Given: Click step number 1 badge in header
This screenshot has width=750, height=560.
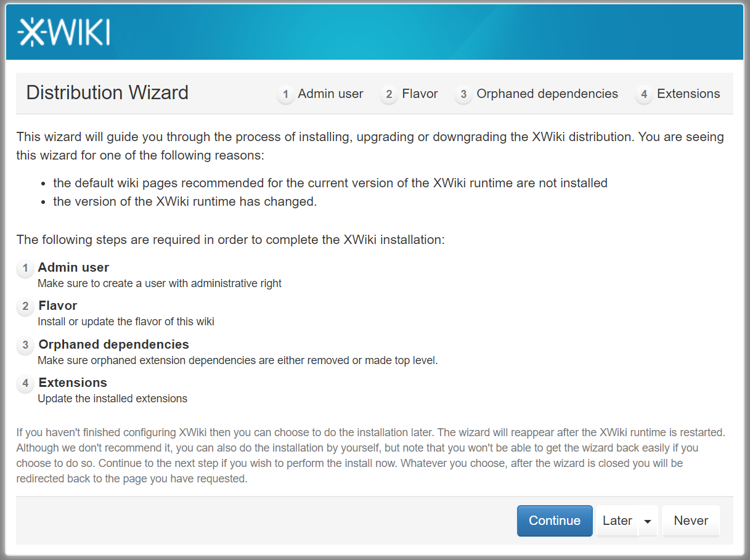Looking at the screenshot, I should click(x=285, y=94).
